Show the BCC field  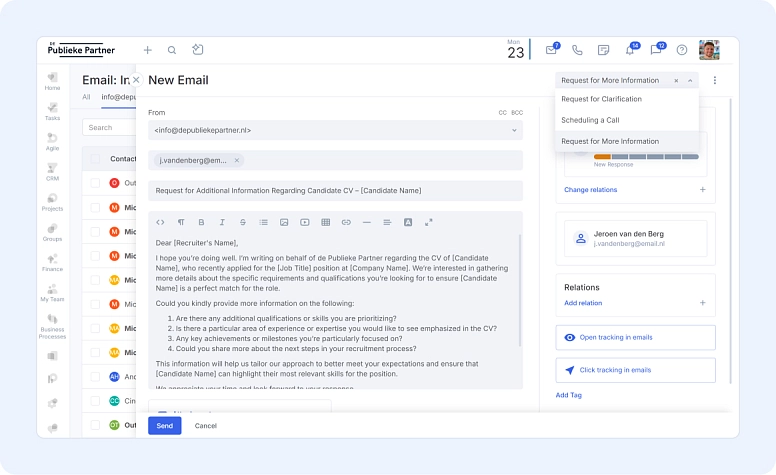pos(517,113)
